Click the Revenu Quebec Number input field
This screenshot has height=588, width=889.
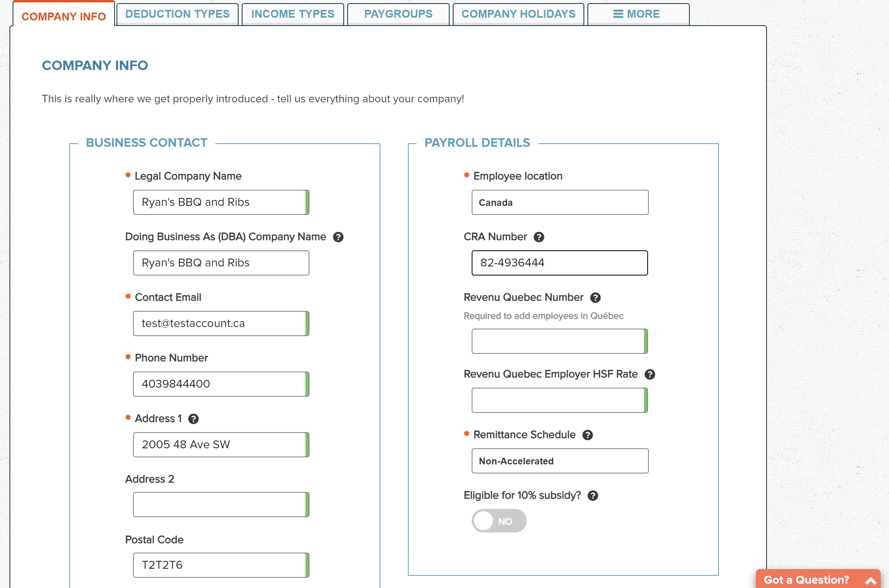point(558,341)
